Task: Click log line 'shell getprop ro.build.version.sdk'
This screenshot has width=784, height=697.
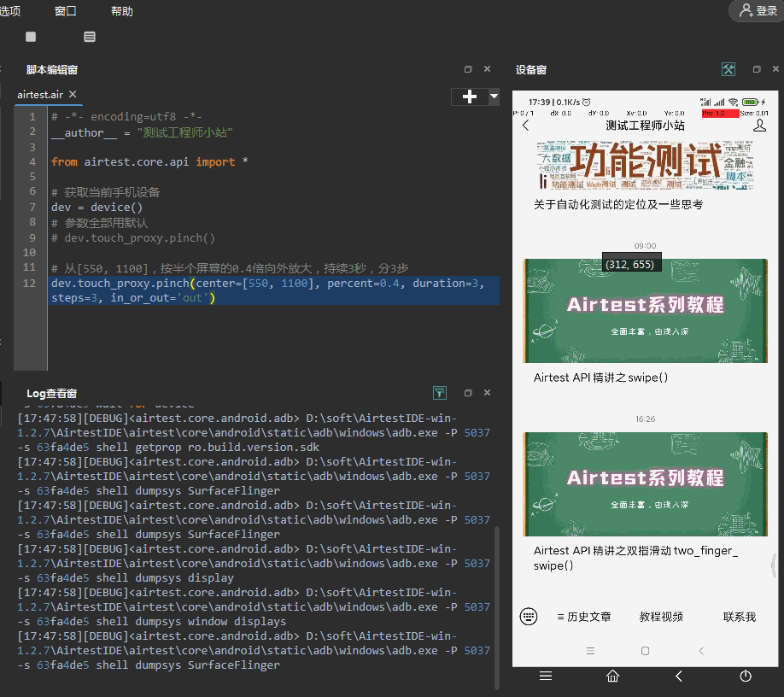Action: [x=208, y=447]
